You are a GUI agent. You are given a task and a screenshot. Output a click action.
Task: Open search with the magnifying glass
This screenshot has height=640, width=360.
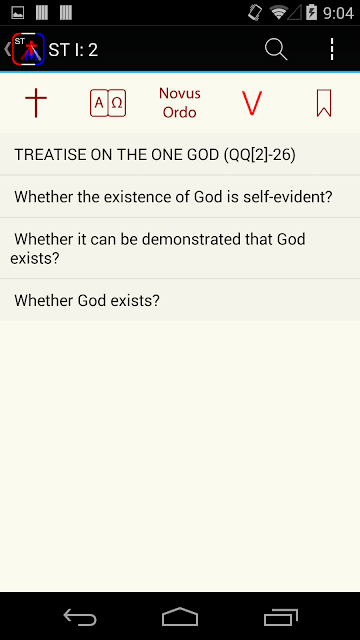point(276,49)
